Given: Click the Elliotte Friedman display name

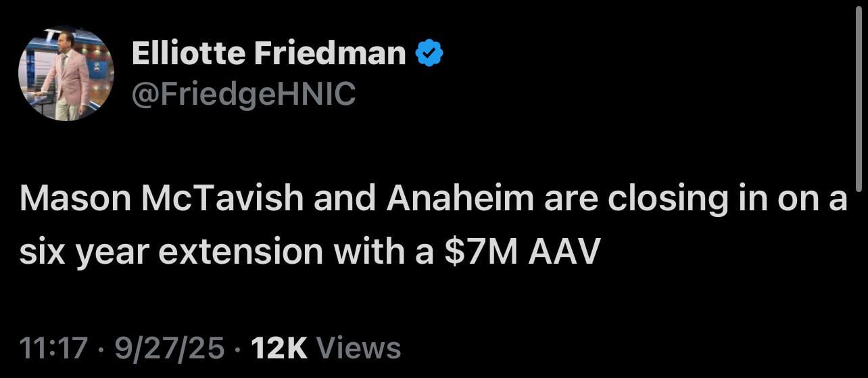Looking at the screenshot, I should coord(268,53).
